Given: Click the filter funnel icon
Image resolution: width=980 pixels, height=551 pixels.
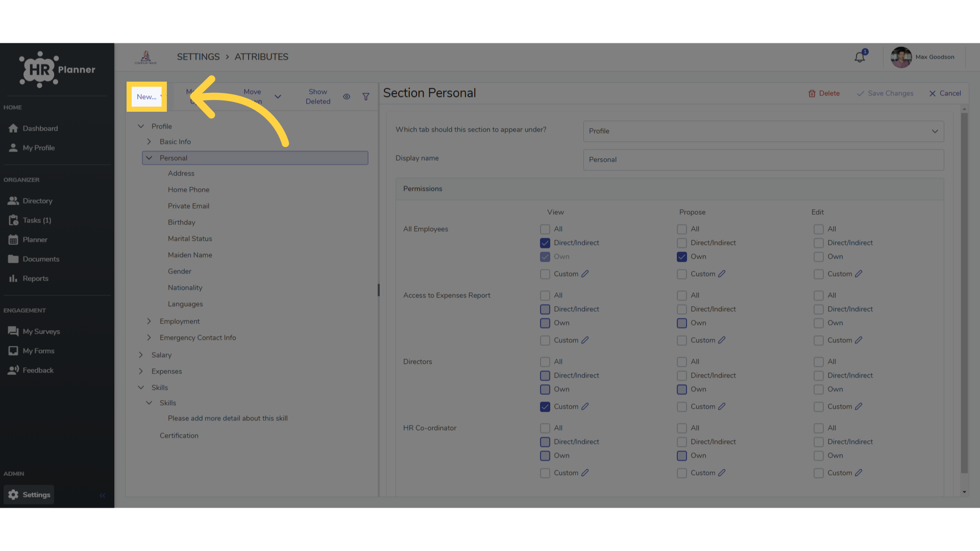Looking at the screenshot, I should [x=366, y=97].
